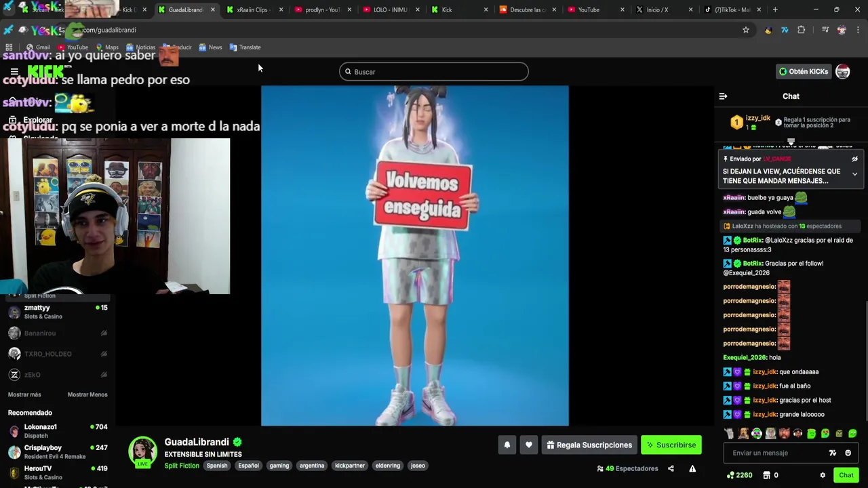Screen dimensions: 868x488
Task: Report the stream with the warning icon
Action: tap(692, 468)
